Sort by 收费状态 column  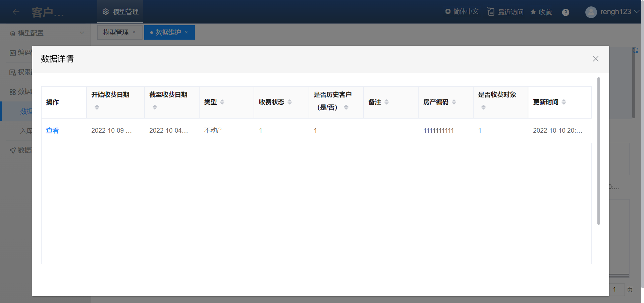click(x=289, y=102)
